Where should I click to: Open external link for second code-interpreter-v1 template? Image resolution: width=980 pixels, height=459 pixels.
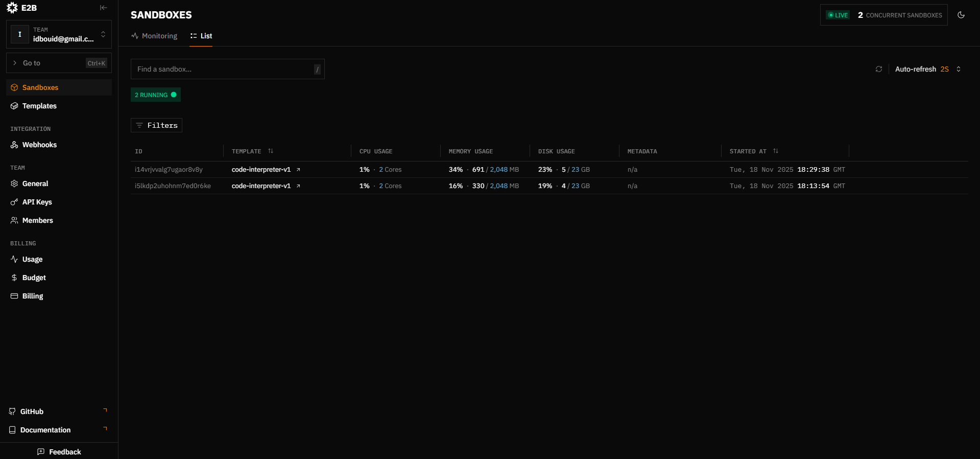[x=298, y=186]
